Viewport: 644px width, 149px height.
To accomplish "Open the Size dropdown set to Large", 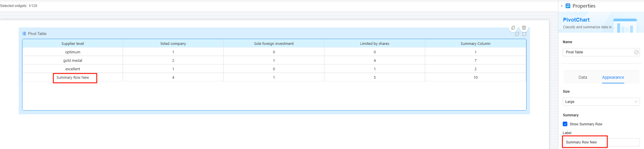I will coord(601,102).
